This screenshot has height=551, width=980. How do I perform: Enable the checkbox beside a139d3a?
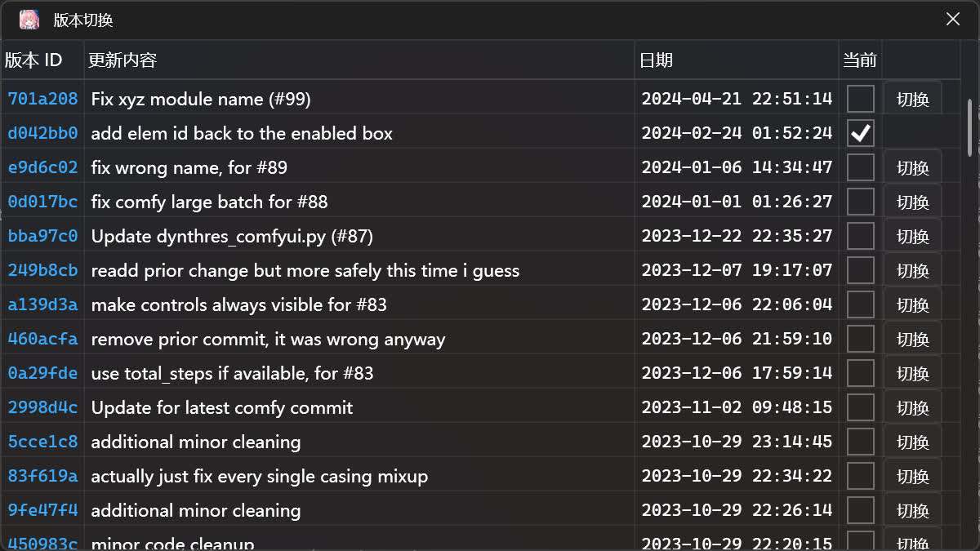[860, 304]
